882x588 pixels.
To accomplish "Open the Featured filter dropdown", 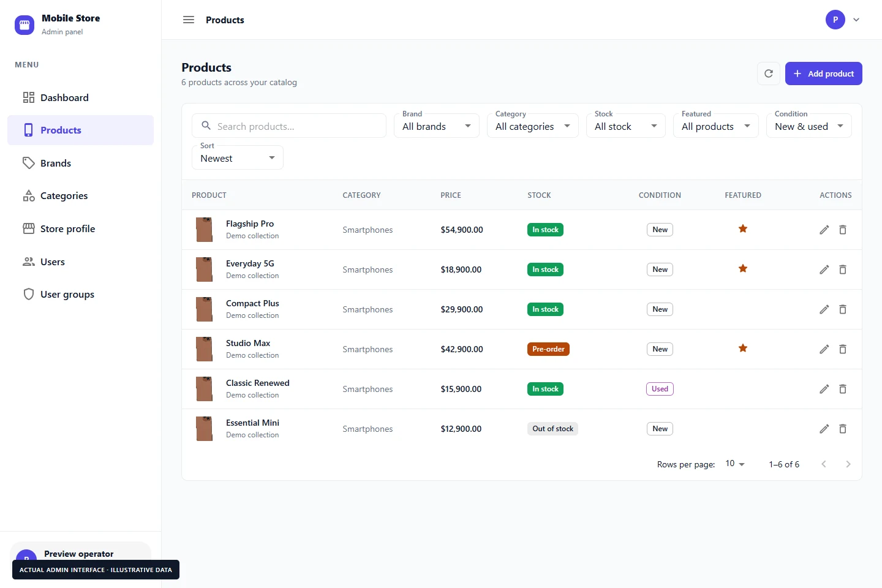I will 716,126.
